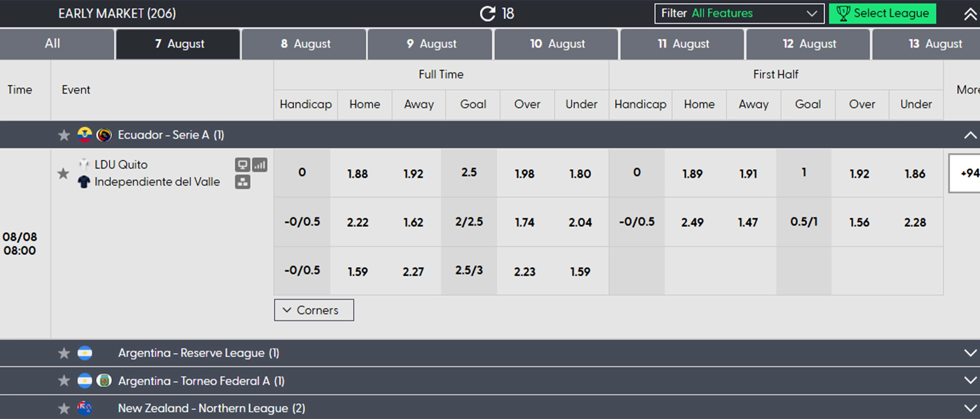The image size is (980, 419).
Task: Click the match layout grid icon
Action: (x=242, y=182)
